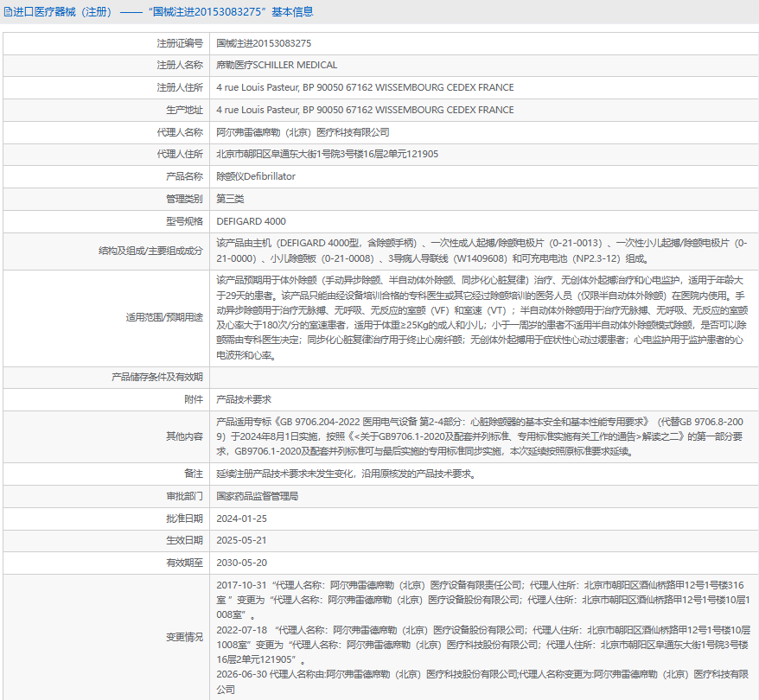This screenshot has height=700, width=759.
Task: Click the 代理人名称 label
Action: (x=180, y=132)
